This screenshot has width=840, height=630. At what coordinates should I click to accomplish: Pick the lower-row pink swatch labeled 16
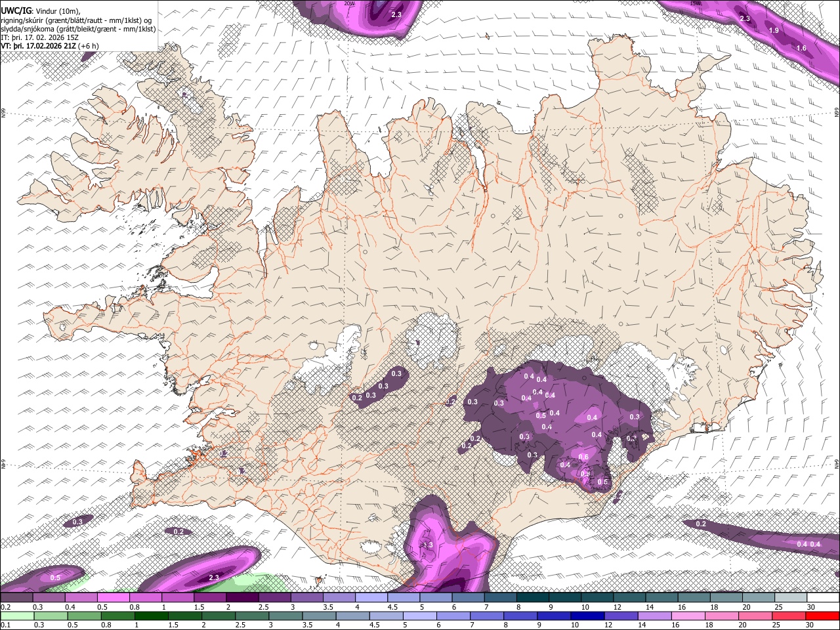[x=688, y=616]
